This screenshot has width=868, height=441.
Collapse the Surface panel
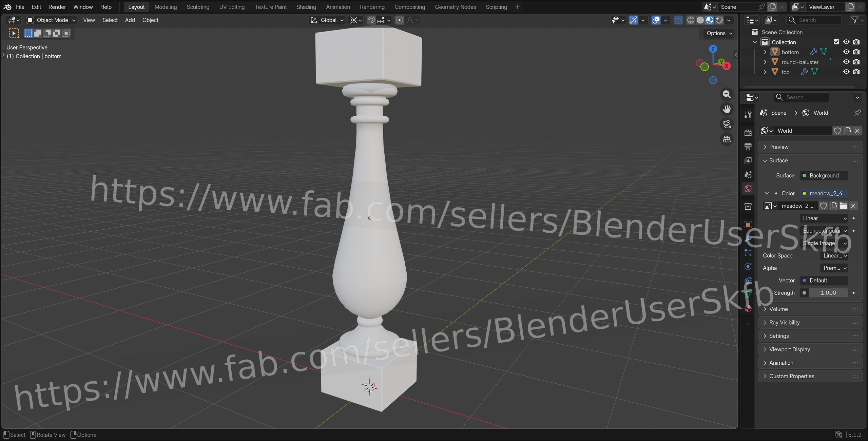coord(810,160)
